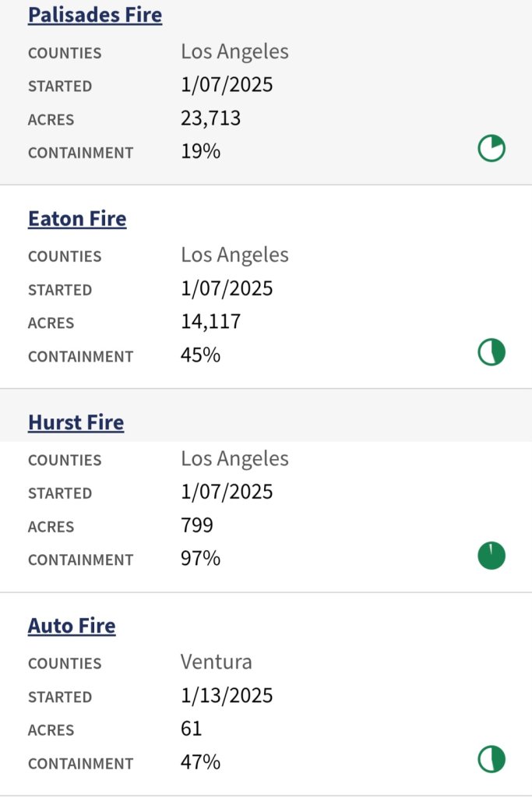This screenshot has width=532, height=798.
Task: Click the Eaton Fire 14,117 acres value
Action: (x=210, y=322)
